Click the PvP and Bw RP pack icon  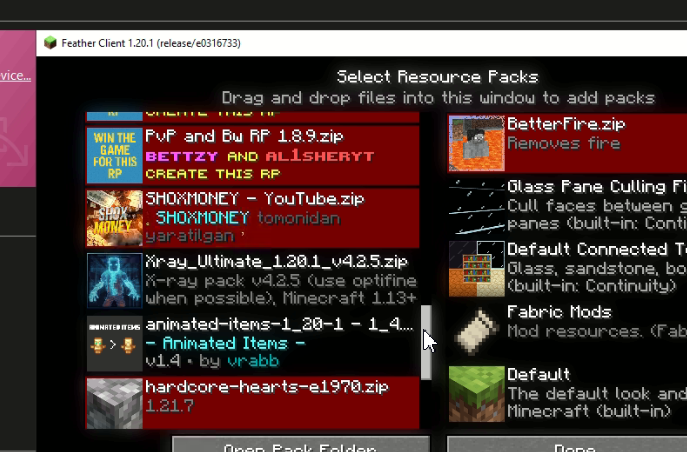(115, 155)
